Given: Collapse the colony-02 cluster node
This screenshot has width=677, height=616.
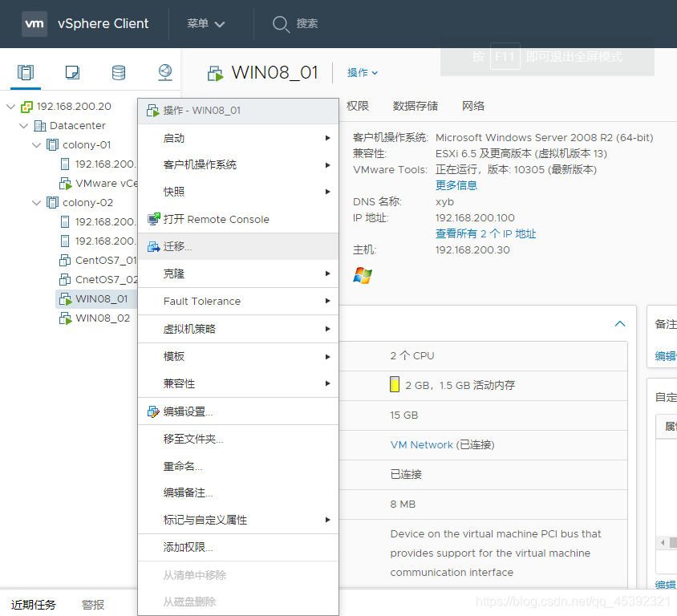Looking at the screenshot, I should click(37, 202).
